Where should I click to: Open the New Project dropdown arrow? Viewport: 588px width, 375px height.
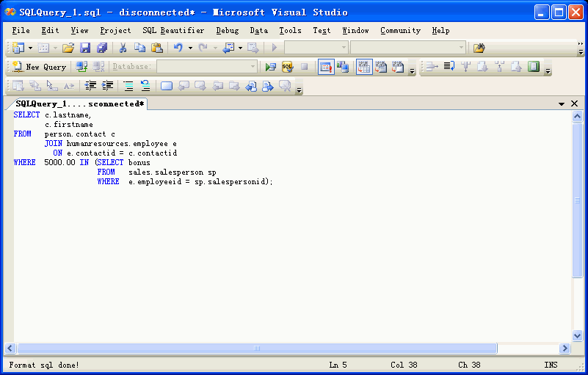tap(30, 48)
